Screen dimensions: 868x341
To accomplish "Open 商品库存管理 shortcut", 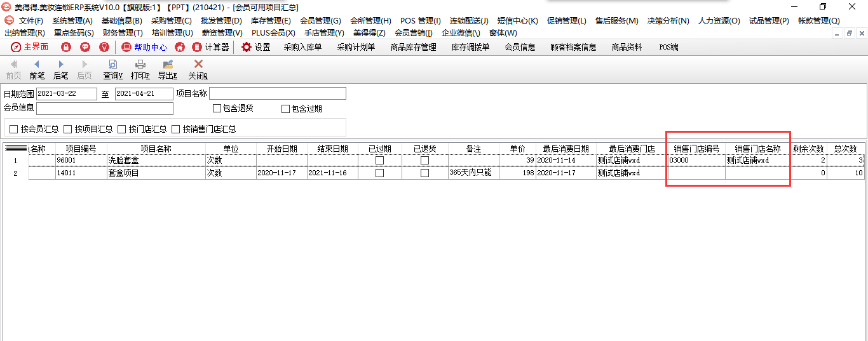I will point(413,47).
